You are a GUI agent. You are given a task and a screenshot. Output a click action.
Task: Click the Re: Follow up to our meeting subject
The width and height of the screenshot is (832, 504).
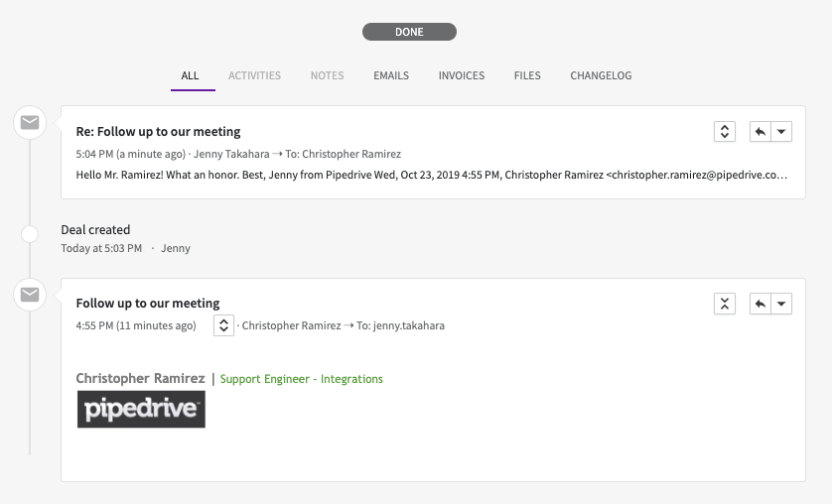click(x=158, y=131)
